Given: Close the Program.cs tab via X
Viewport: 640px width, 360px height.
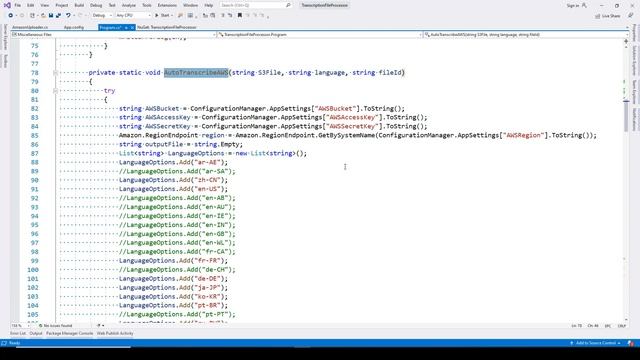Looking at the screenshot, I should [132, 27].
